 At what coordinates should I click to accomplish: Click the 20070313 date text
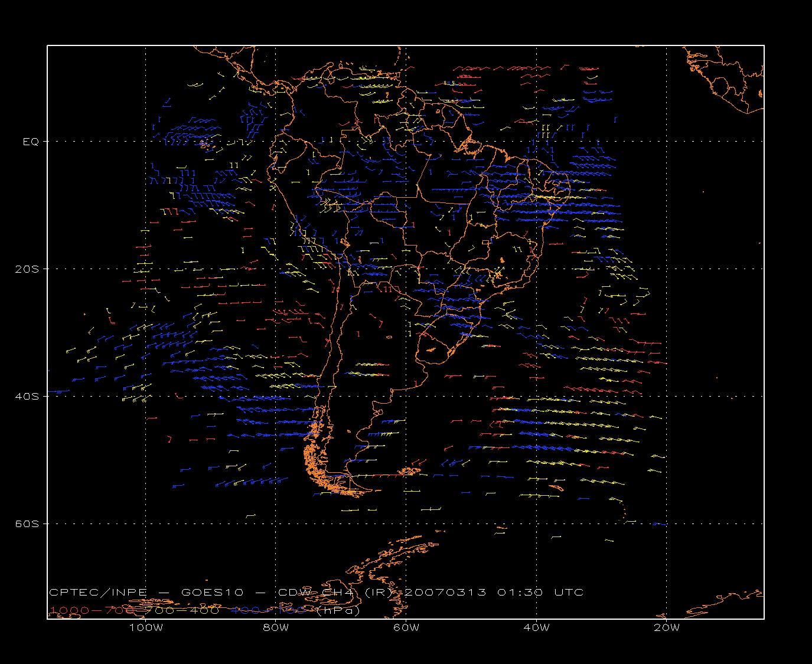click(445, 593)
